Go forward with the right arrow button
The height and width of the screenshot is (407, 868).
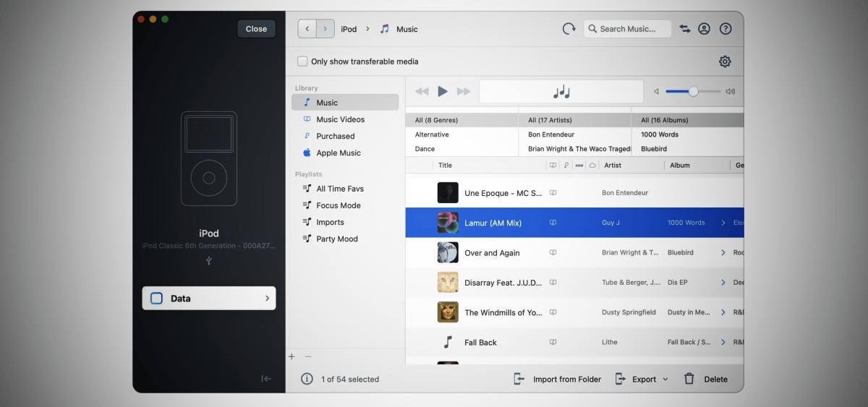(325, 29)
